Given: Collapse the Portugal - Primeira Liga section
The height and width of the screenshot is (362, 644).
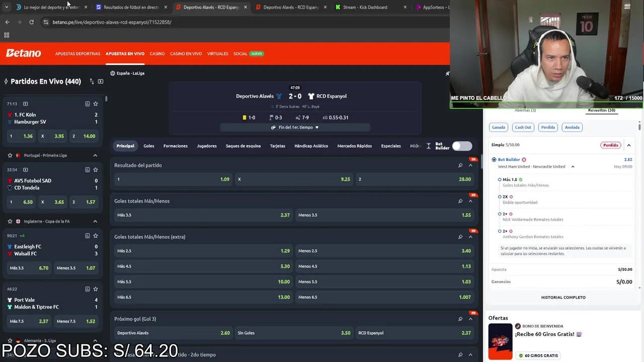Looking at the screenshot, I should point(95,155).
